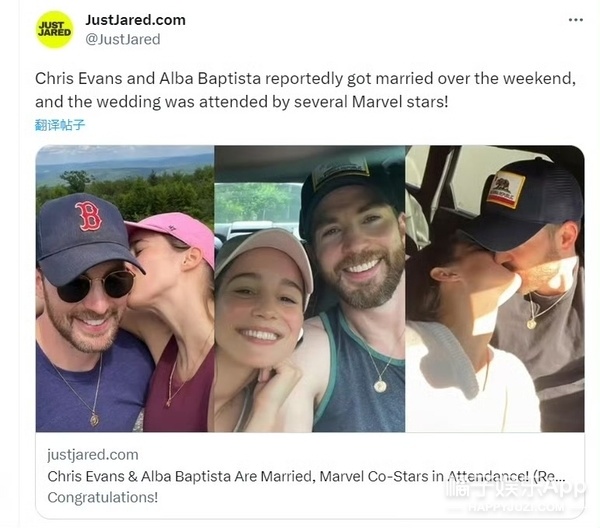
Task: Click 'Marvel stars!' in the tweet text
Action: tap(399, 102)
